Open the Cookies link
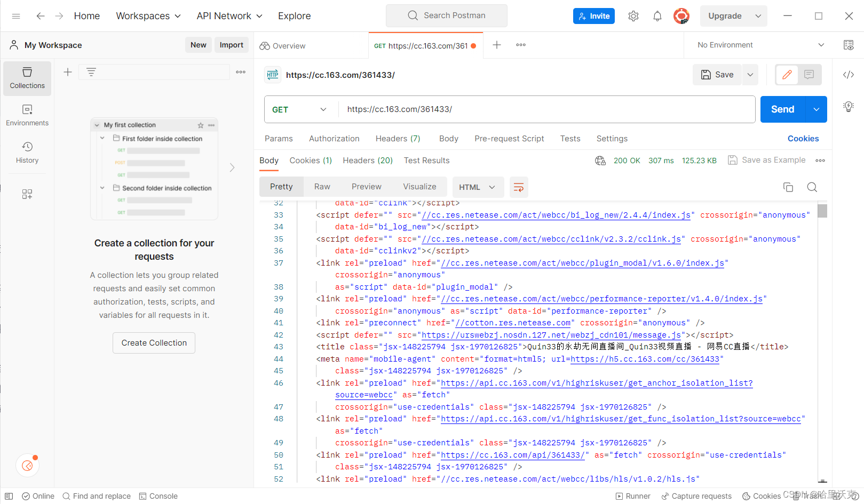This screenshot has width=864, height=504. click(x=803, y=139)
